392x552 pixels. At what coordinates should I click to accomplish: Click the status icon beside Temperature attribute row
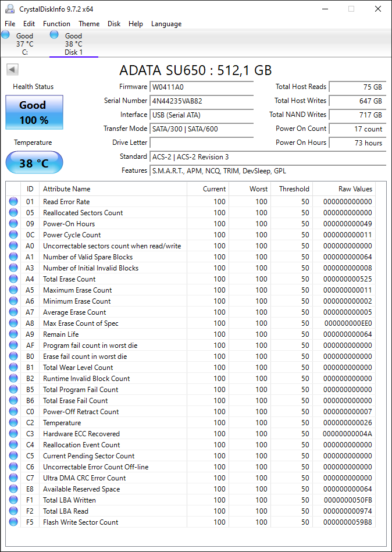coord(13,423)
